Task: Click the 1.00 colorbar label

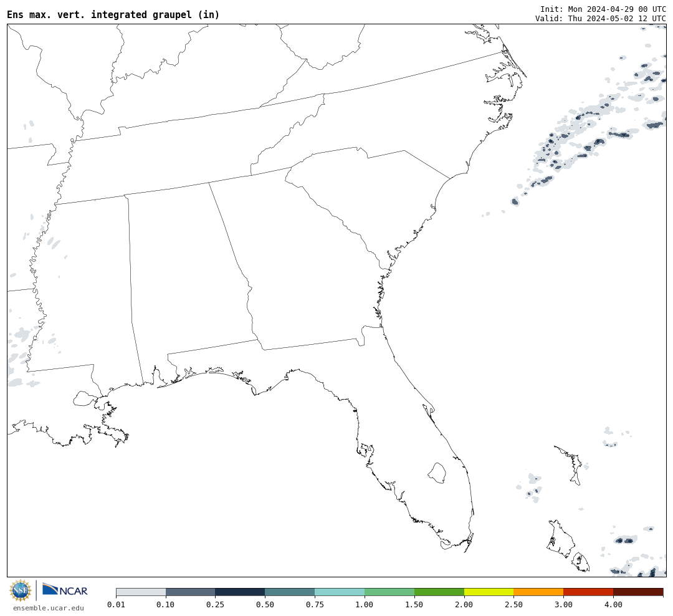Action: tap(365, 605)
